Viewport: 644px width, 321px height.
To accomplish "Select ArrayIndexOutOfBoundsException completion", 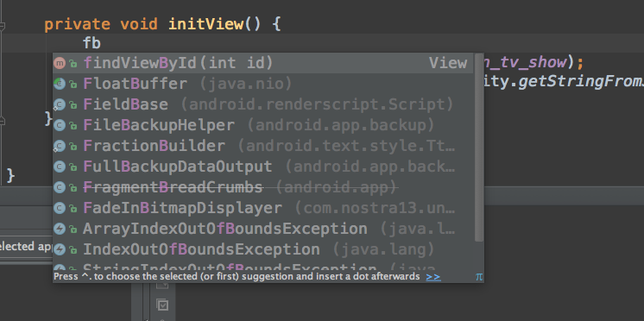I will pyautogui.click(x=262, y=229).
